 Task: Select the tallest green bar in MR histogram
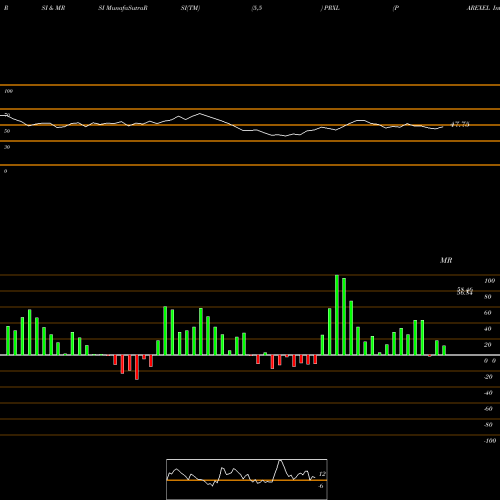coord(337,315)
